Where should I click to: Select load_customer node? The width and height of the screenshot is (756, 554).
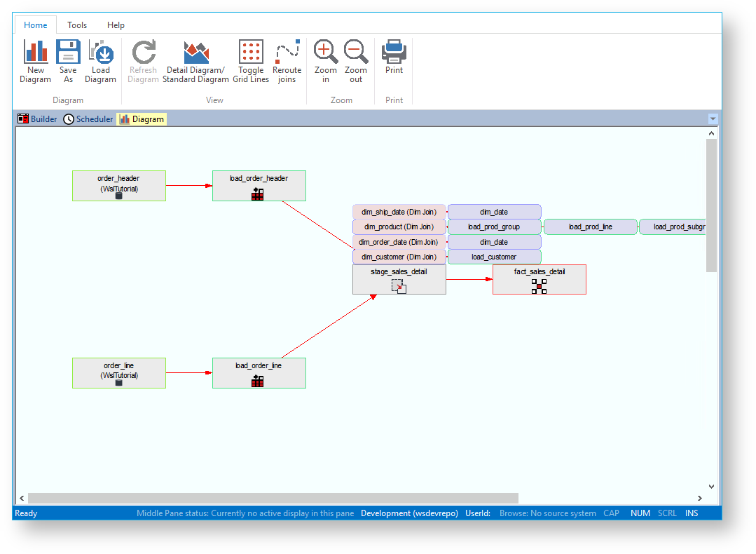point(494,257)
